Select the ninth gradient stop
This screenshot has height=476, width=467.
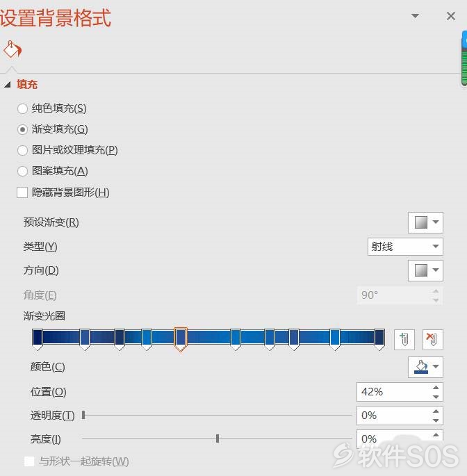335,339
